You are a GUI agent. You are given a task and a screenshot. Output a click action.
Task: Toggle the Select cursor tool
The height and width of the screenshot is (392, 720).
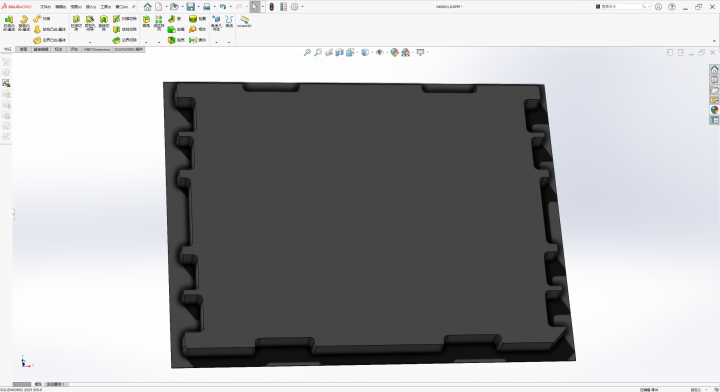254,7
